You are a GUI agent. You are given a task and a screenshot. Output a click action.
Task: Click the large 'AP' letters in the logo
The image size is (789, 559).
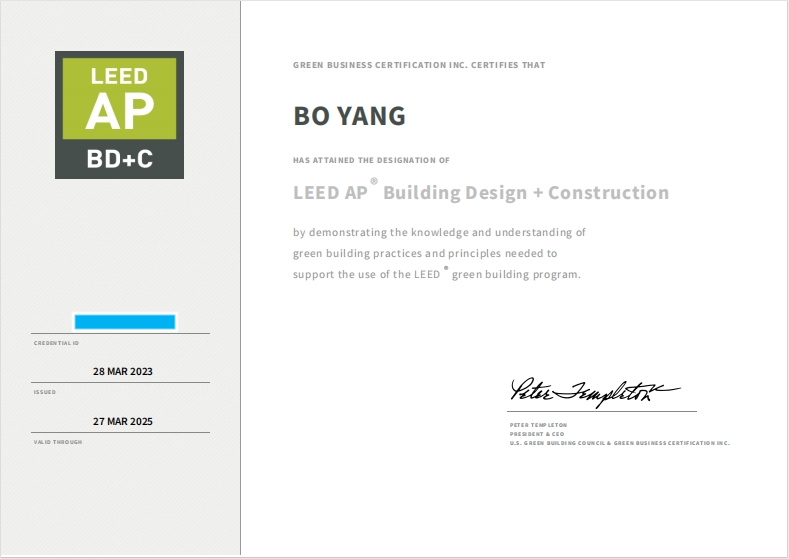pyautogui.click(x=119, y=112)
